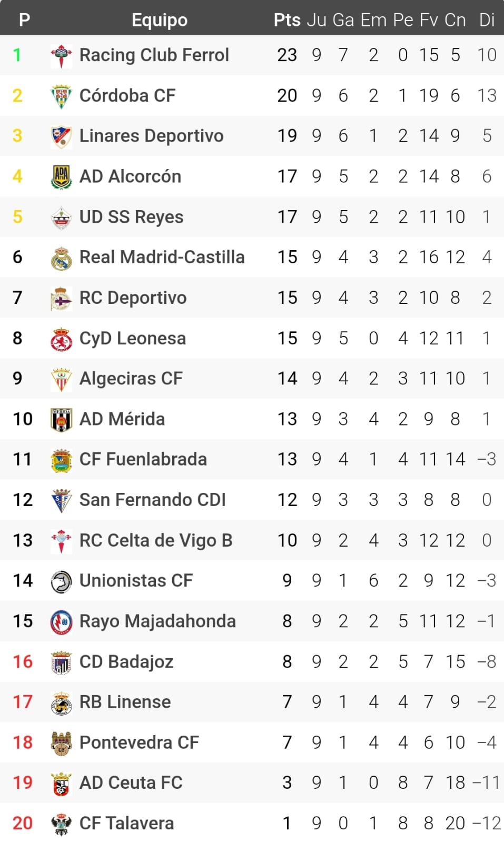Viewport: 504px width, 842px height.
Task: Sort table by Pts column header
Action: point(287,20)
